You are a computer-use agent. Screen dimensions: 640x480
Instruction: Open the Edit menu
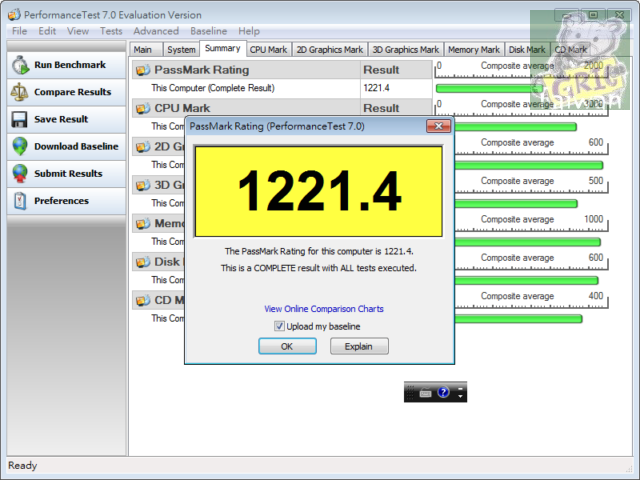coord(47,31)
